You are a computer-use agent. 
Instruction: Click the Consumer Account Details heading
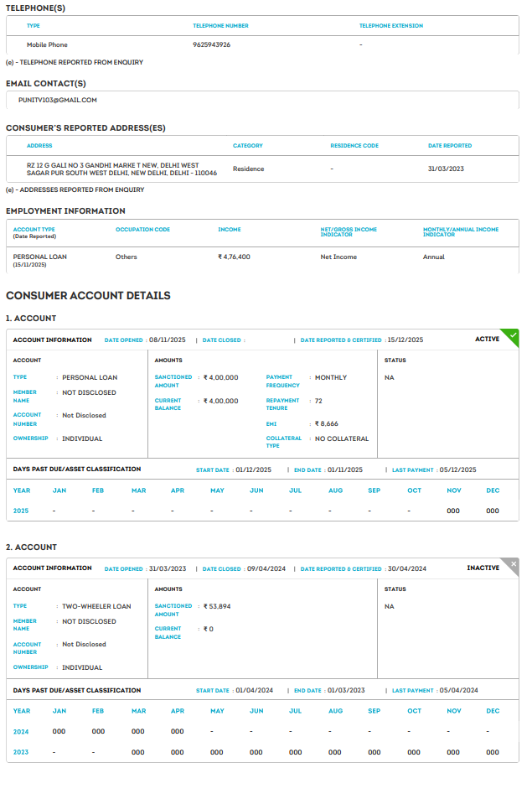[88, 296]
